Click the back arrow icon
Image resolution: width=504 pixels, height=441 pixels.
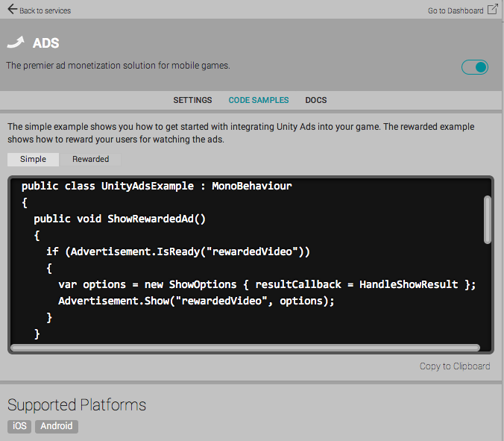[12, 10]
